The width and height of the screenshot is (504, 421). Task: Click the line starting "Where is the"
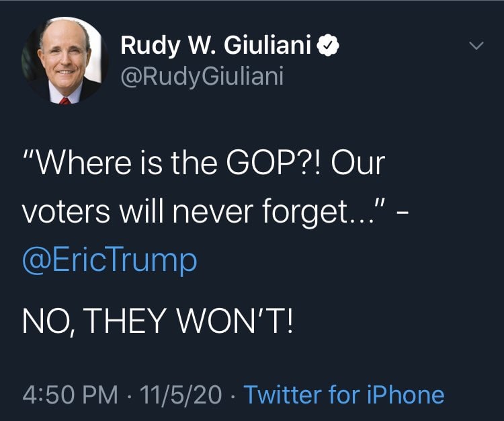(x=203, y=164)
